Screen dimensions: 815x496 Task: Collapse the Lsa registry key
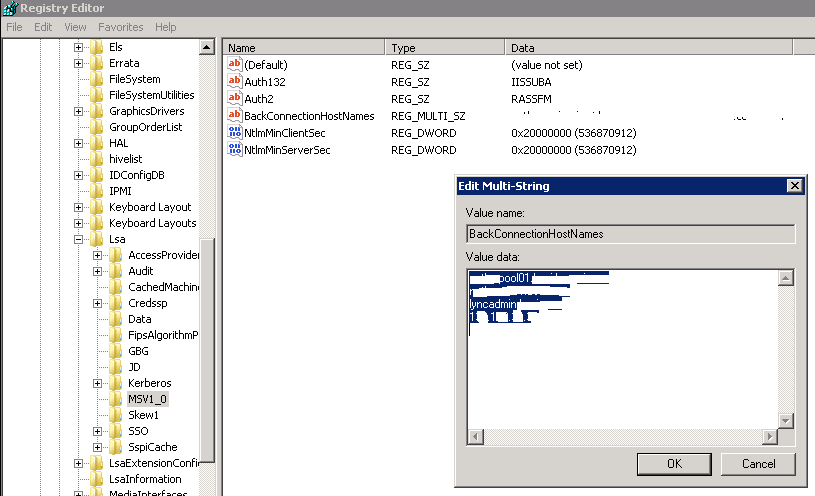[79, 240]
